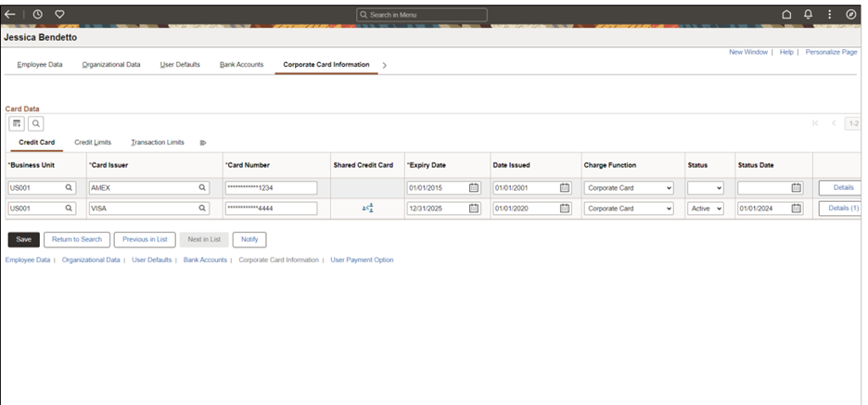Open favorites heart icon

[x=59, y=15]
